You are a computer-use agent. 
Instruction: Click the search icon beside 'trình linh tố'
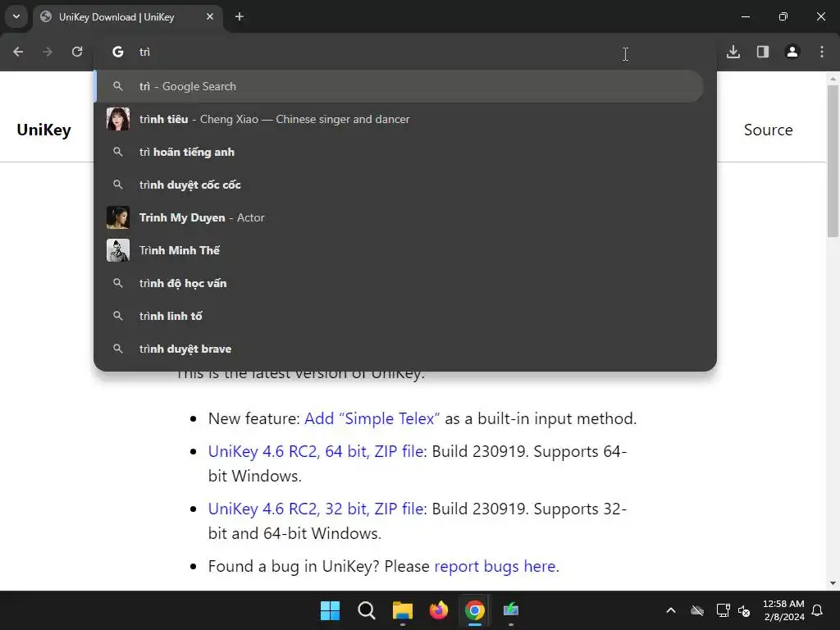(x=118, y=316)
